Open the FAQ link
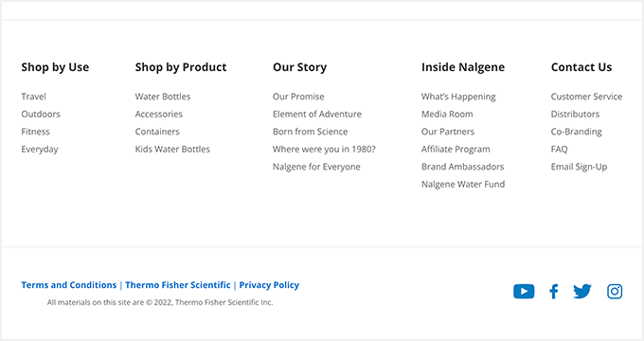This screenshot has height=341, width=644. [x=559, y=149]
